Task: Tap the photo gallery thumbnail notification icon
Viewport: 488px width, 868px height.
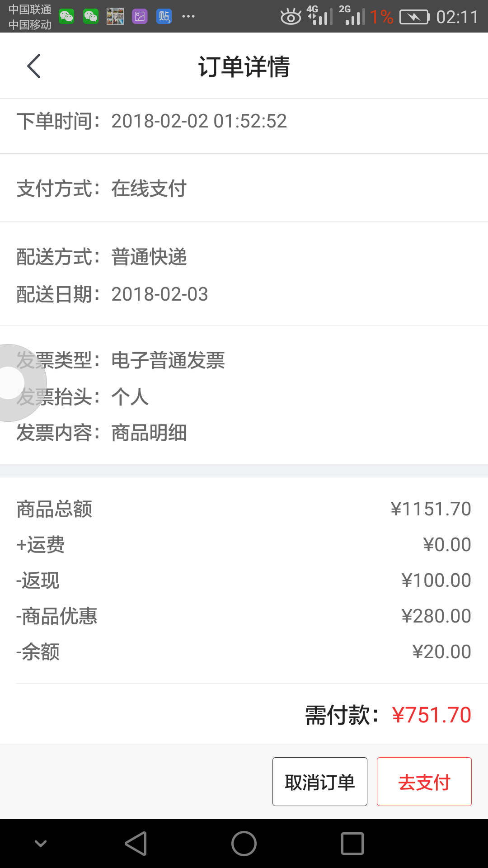Action: 115,17
